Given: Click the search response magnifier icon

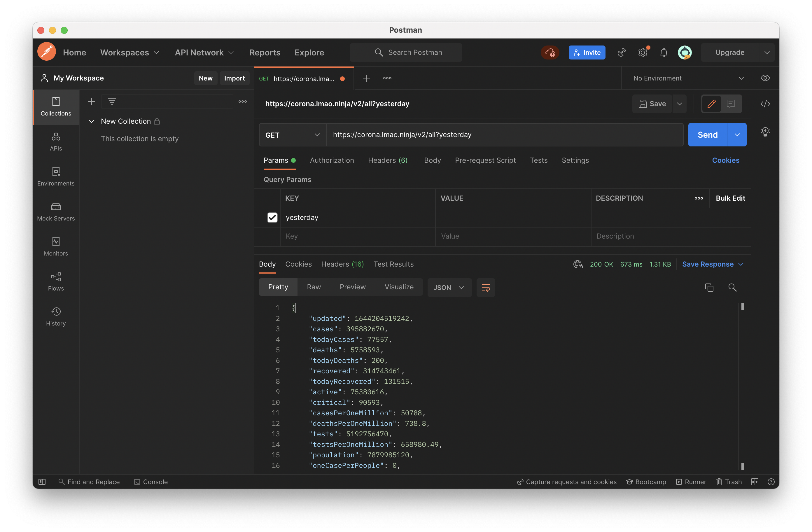Looking at the screenshot, I should coord(732,287).
